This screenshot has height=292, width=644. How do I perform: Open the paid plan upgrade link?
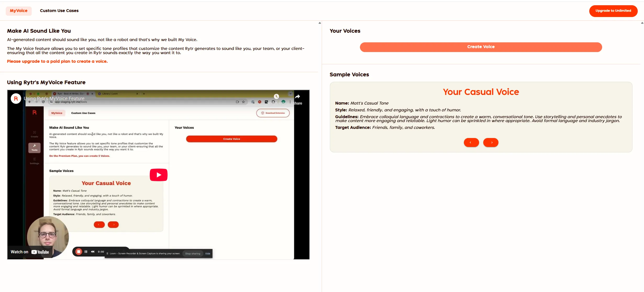[57, 61]
